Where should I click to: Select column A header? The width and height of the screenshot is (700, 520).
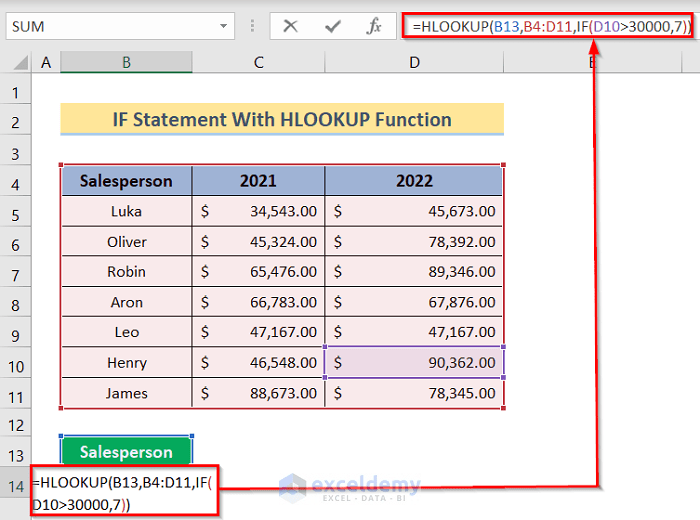pos(46,62)
